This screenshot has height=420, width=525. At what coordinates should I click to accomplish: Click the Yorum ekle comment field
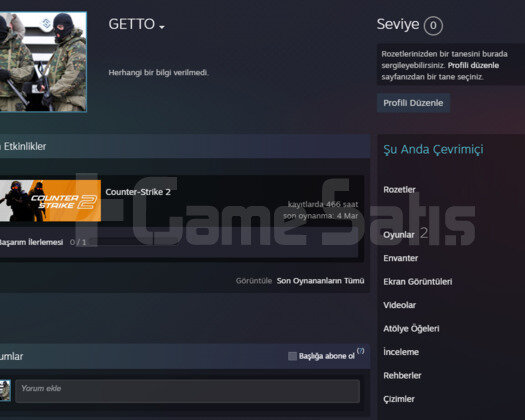pos(188,391)
